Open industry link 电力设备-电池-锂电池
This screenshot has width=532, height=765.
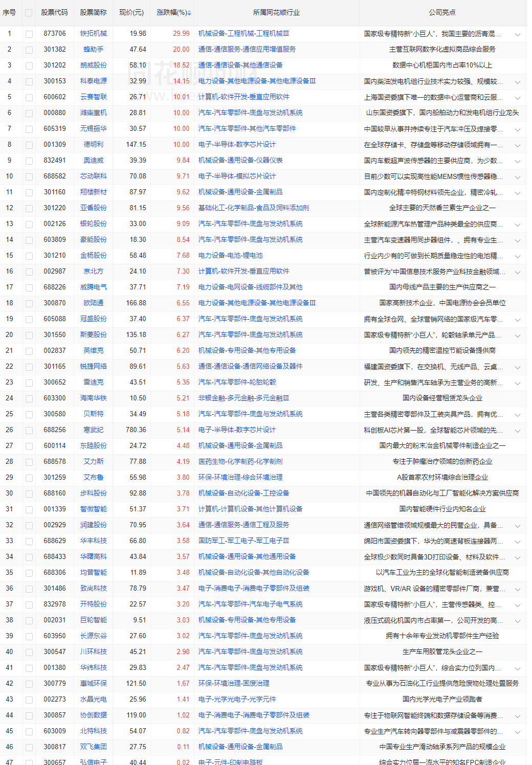click(x=230, y=256)
